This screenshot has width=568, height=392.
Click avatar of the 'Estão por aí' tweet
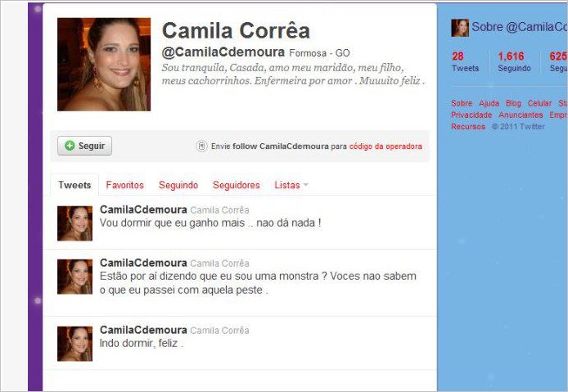click(x=75, y=277)
